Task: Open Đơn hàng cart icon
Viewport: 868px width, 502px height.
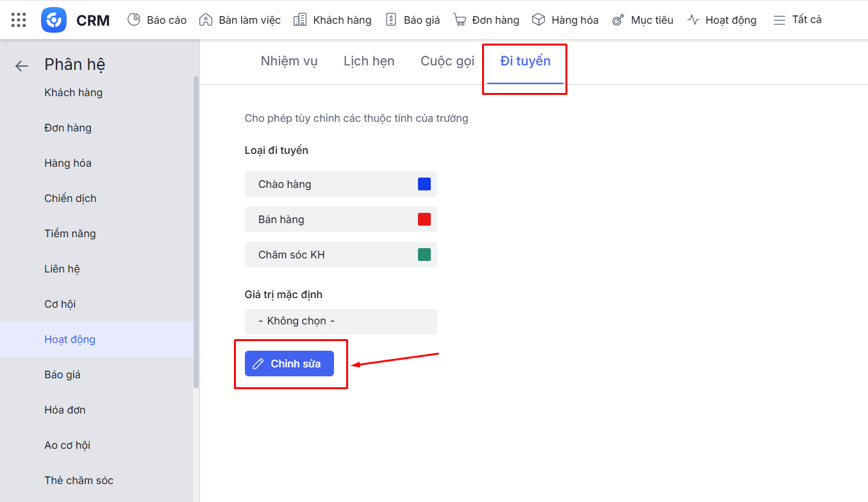Action: tap(460, 20)
